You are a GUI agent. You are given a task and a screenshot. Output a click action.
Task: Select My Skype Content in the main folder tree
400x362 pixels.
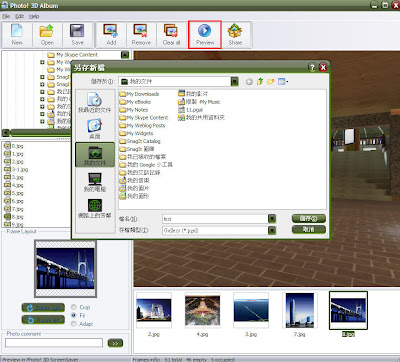coord(73,55)
